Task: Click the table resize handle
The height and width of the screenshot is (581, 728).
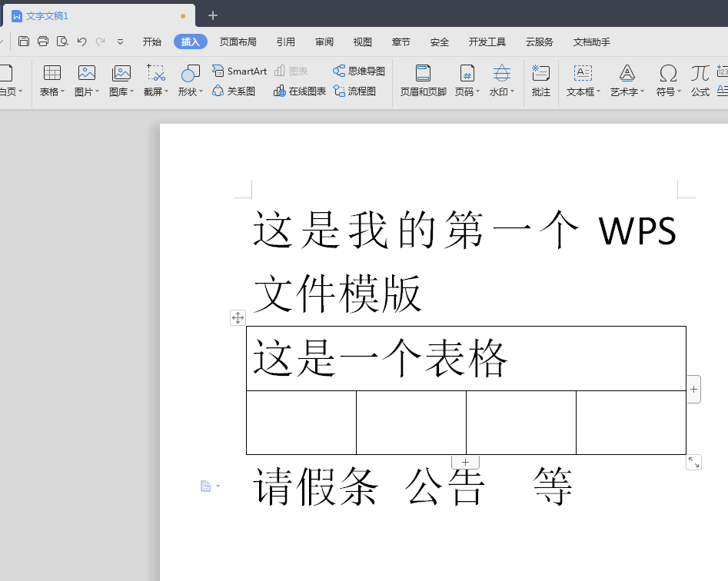Action: (x=693, y=462)
